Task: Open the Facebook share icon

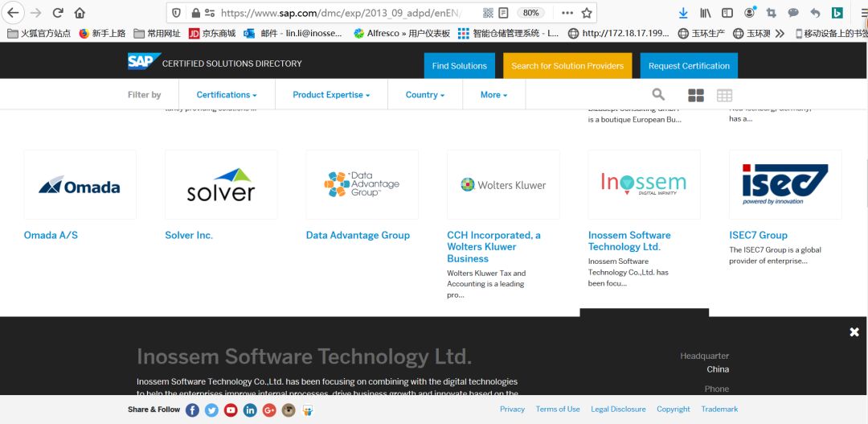Action: point(192,410)
